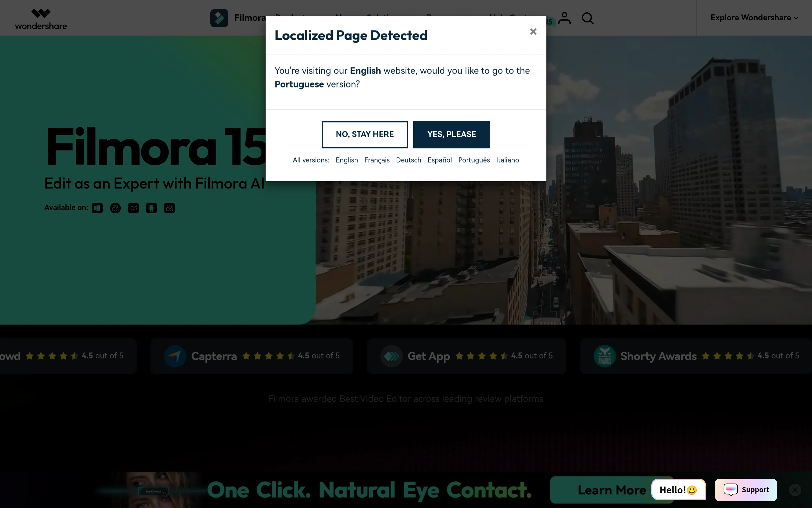
Task: Open the Support chat button
Action: pos(746,490)
